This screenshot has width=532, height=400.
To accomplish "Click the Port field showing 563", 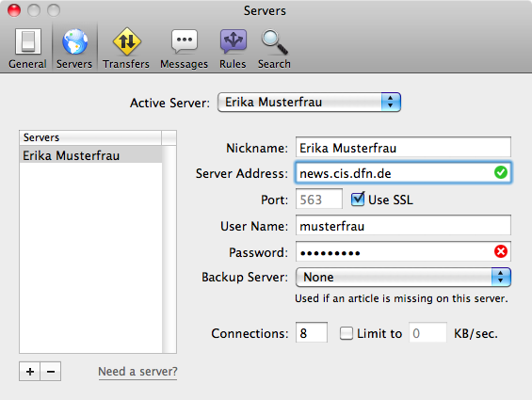I will (x=319, y=200).
